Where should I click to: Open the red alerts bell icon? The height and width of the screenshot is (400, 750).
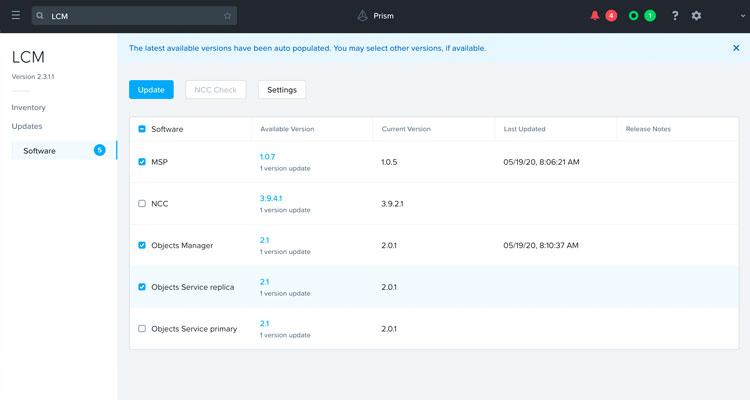tap(596, 16)
